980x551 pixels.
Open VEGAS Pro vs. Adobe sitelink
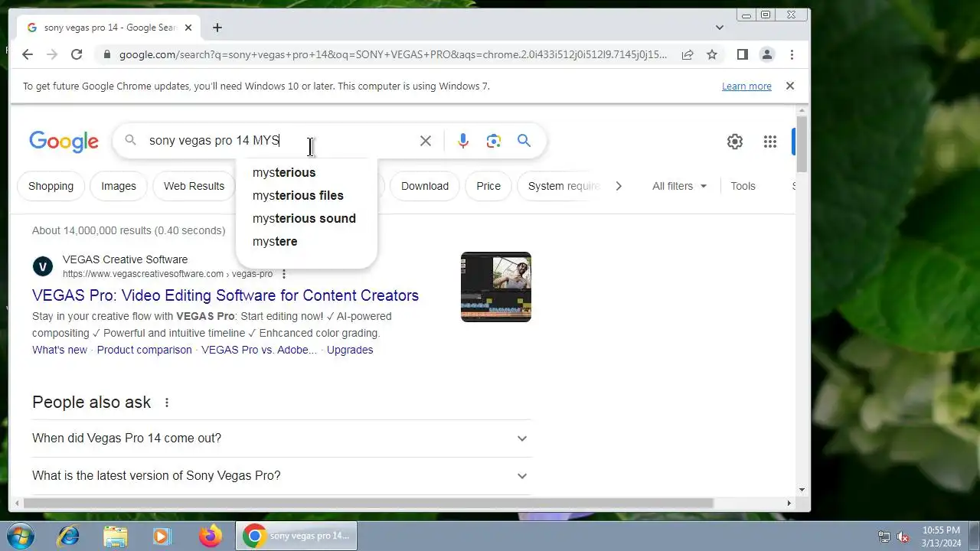point(259,350)
